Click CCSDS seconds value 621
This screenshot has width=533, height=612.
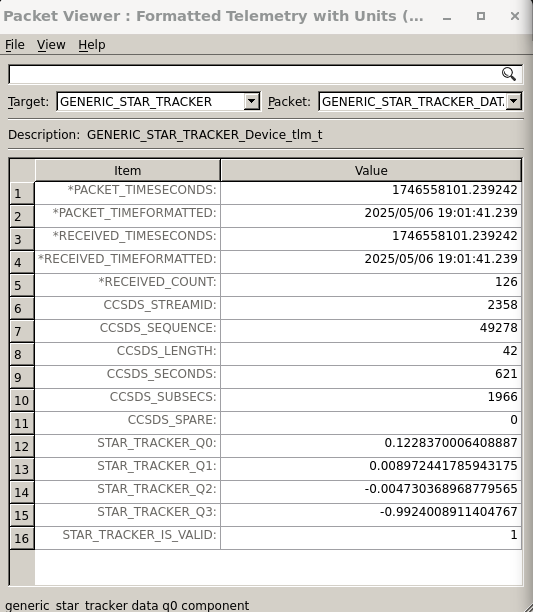pyautogui.click(x=506, y=374)
